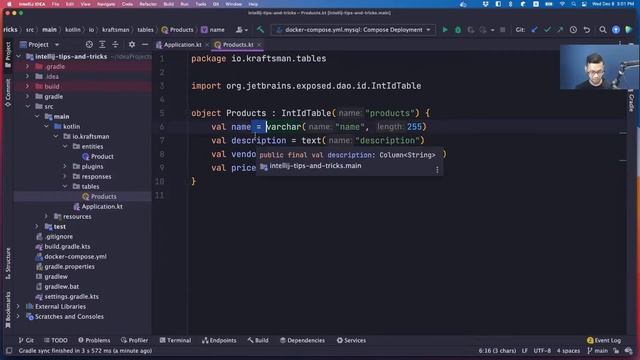Rollback changes with the undo icon
The image size is (640, 360).
[x=587, y=30]
